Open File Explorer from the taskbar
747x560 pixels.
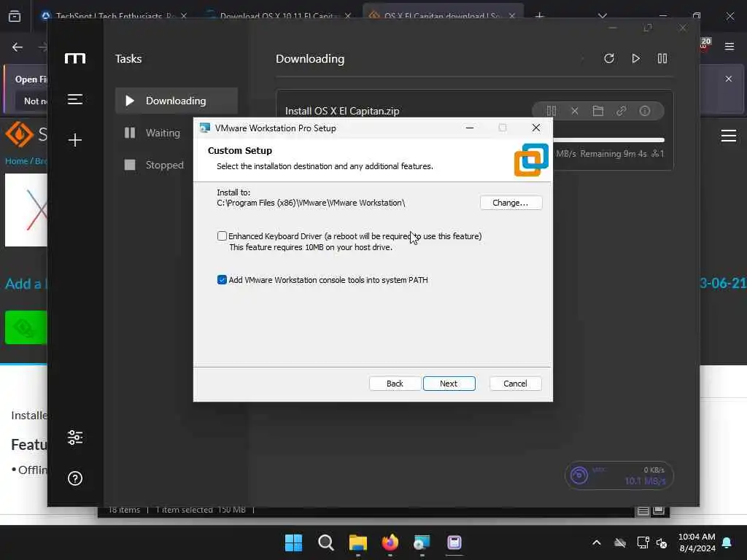[x=357, y=542]
